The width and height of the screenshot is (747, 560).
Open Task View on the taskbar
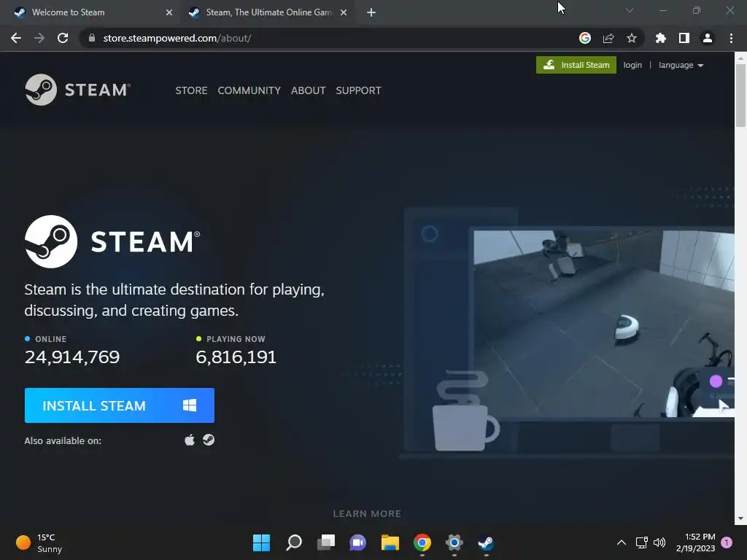point(326,542)
